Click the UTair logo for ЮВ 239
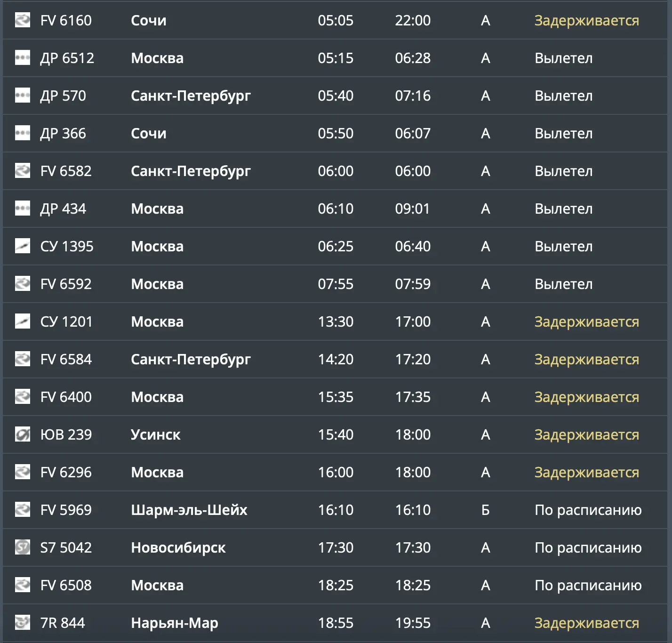The width and height of the screenshot is (672, 643). click(22, 434)
